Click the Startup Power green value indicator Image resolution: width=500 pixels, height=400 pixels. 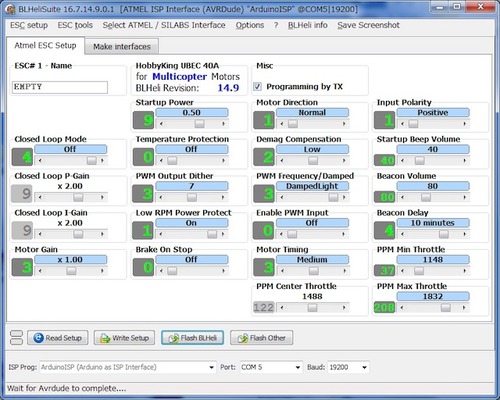pyautogui.click(x=143, y=120)
